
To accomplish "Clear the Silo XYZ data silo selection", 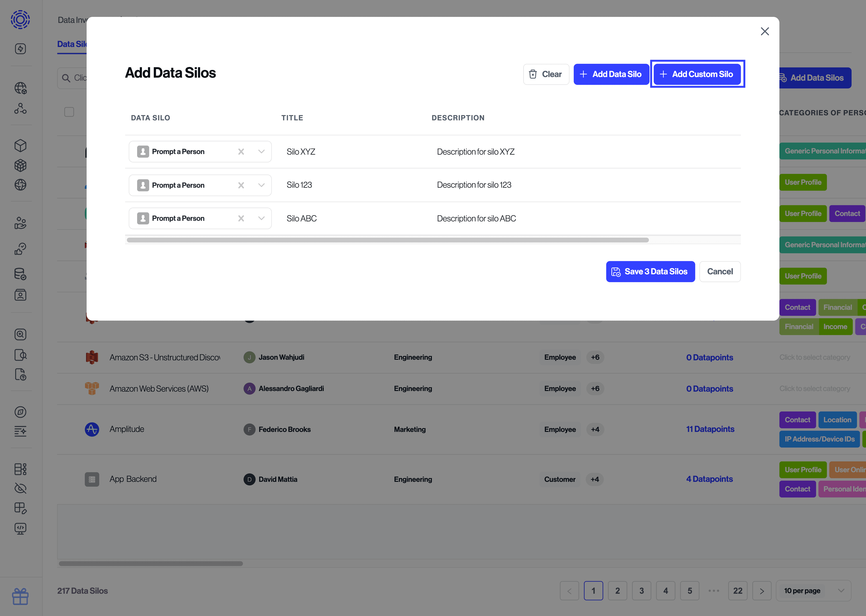I will pos(241,152).
